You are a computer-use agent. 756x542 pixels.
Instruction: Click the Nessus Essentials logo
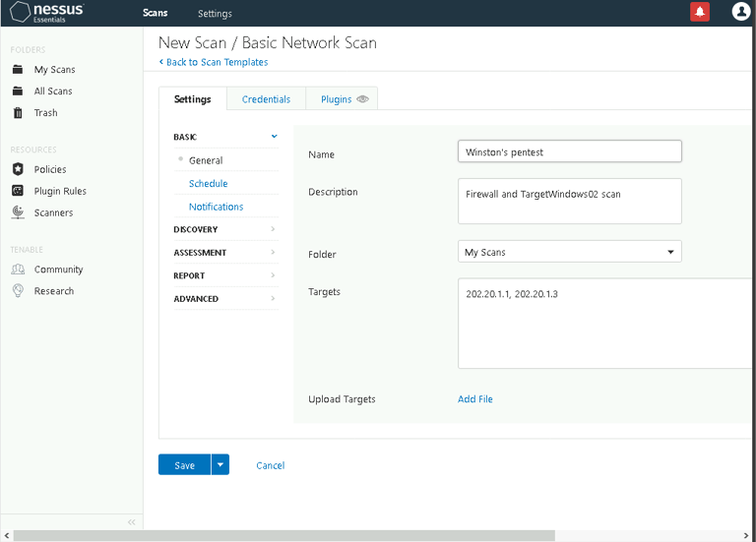click(47, 12)
